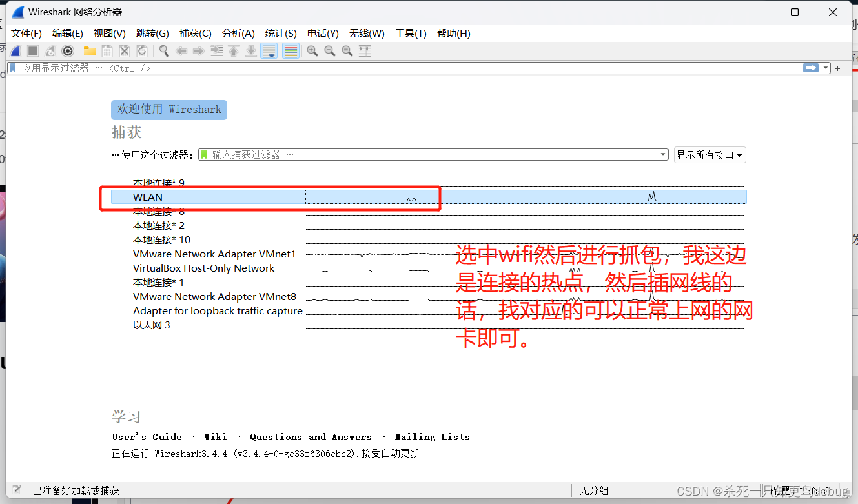858x504 pixels.
Task: Open the Wiki link
Action: pyautogui.click(x=216, y=437)
